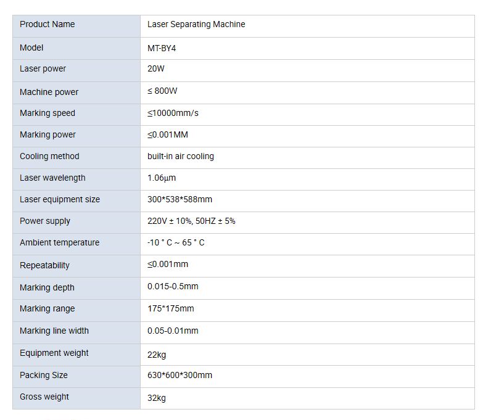This screenshot has width=504, height=420.
Task: Click the Ambient temperature value
Action: tap(176, 242)
